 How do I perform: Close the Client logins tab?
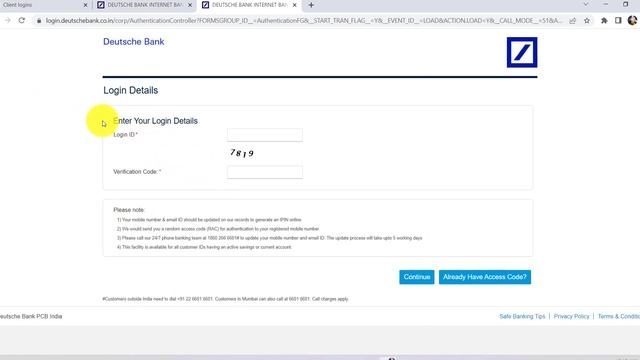tap(85, 5)
